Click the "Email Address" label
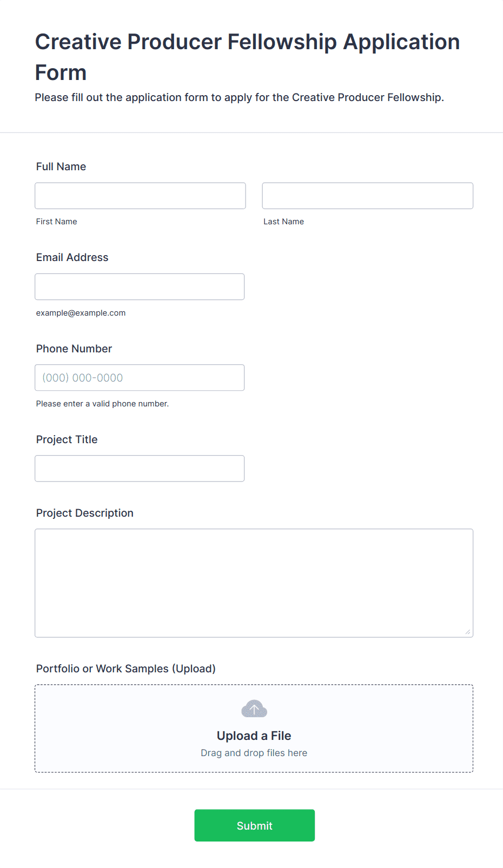The height and width of the screenshot is (868, 503). (72, 257)
